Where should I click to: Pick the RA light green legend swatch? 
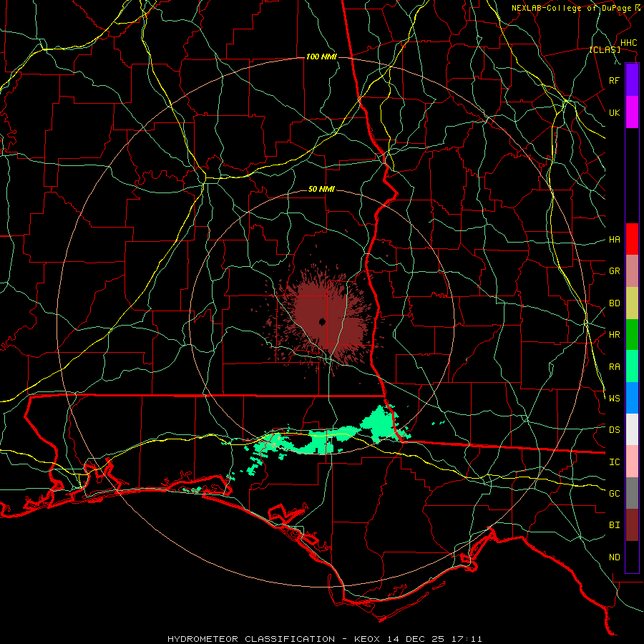pos(632,366)
